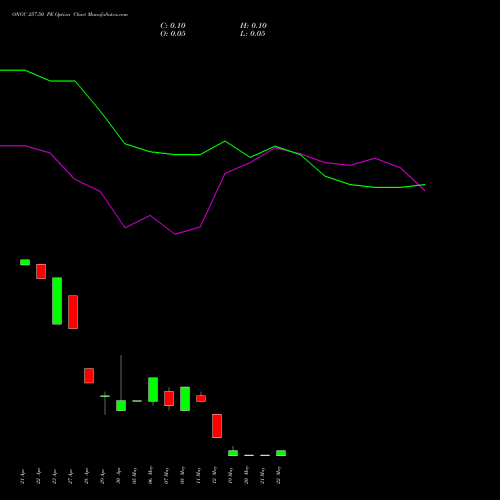Click the 29 Apr date label
This screenshot has width=500, height=500.
coord(103,476)
